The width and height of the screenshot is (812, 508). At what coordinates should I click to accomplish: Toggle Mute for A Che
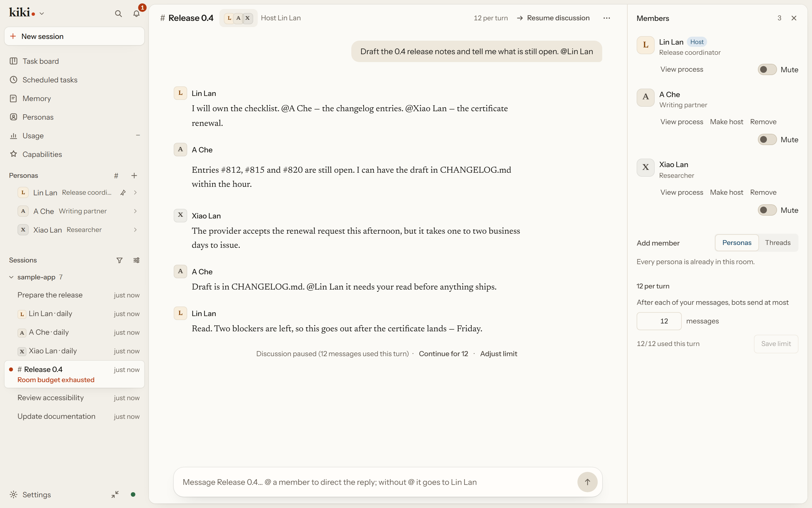767,139
